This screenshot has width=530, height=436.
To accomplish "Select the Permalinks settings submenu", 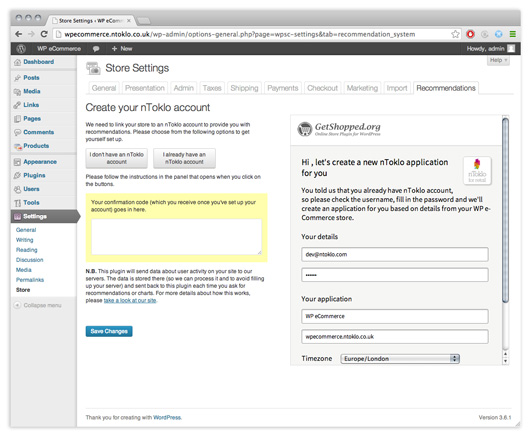I will (30, 280).
